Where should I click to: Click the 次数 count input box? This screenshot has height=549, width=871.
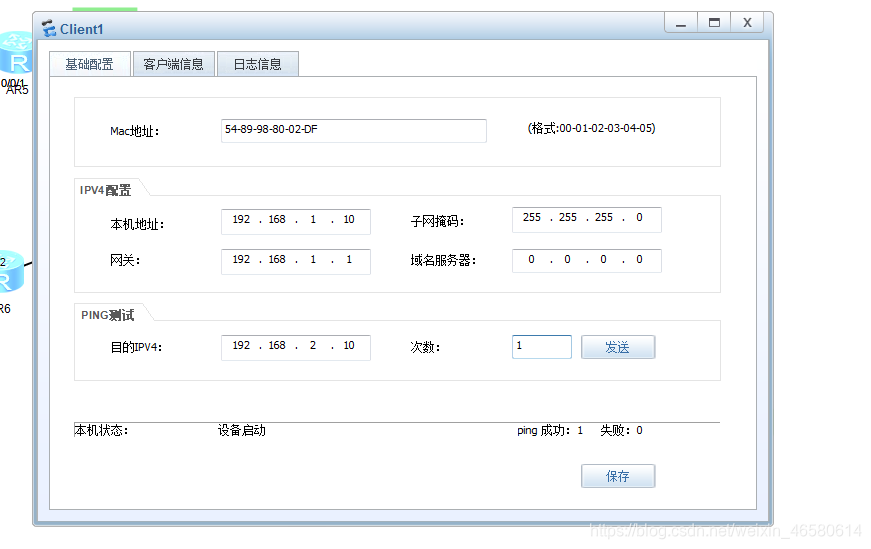pyautogui.click(x=542, y=347)
